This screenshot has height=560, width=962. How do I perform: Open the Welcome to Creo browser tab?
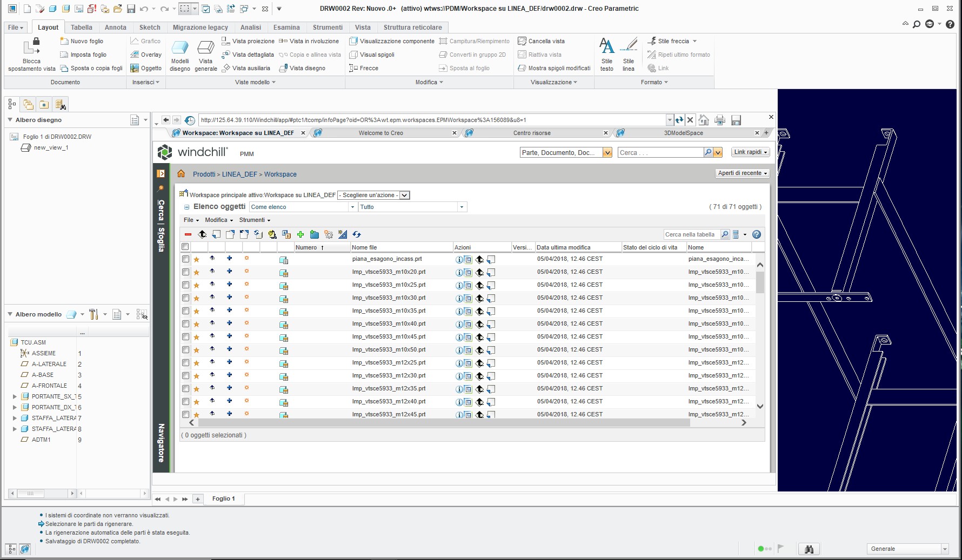pyautogui.click(x=381, y=133)
